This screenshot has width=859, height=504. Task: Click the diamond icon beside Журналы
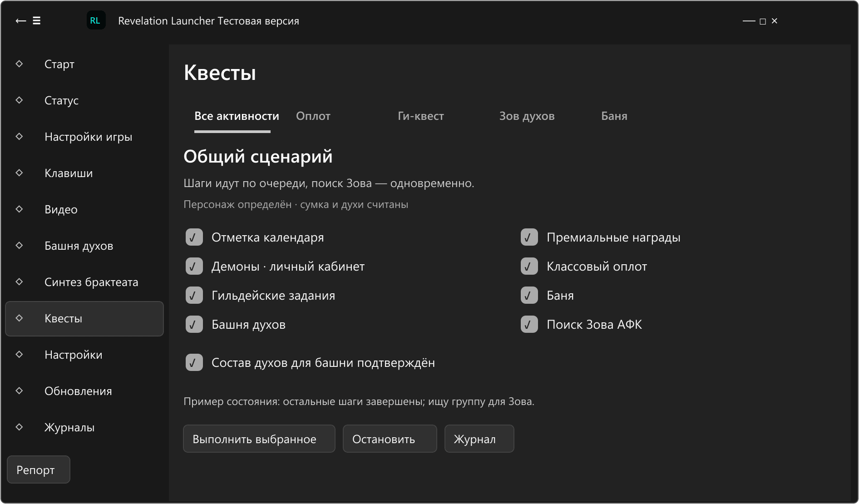19,427
